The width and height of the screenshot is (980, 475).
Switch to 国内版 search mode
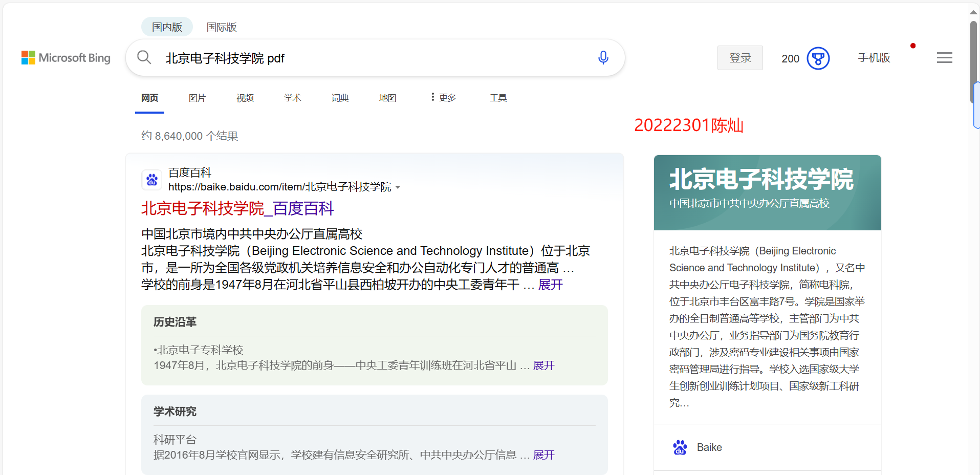[x=167, y=27]
